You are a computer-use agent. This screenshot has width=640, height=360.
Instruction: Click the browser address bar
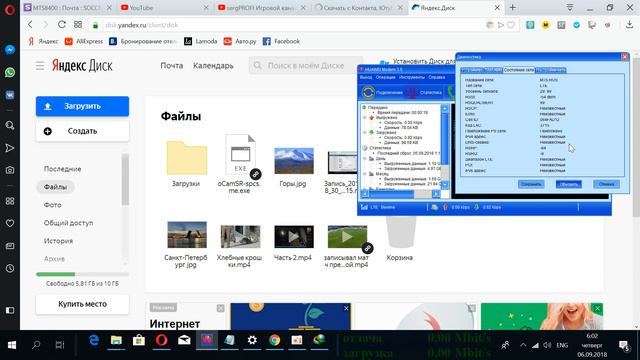tap(286, 25)
